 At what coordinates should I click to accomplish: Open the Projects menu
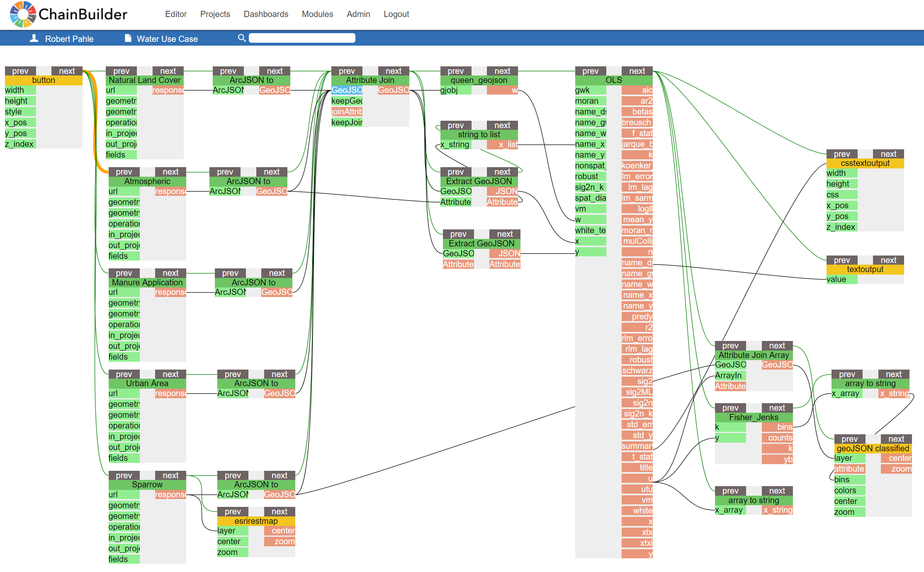(215, 14)
